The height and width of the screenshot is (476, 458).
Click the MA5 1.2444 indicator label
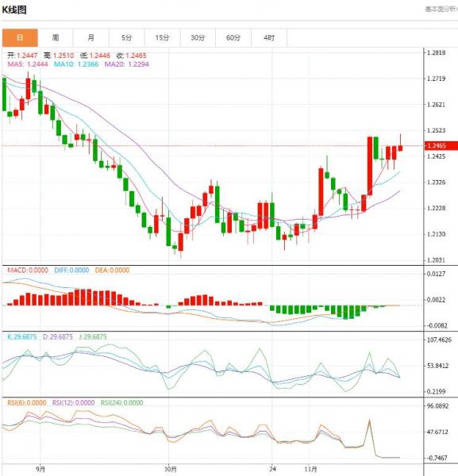point(28,64)
